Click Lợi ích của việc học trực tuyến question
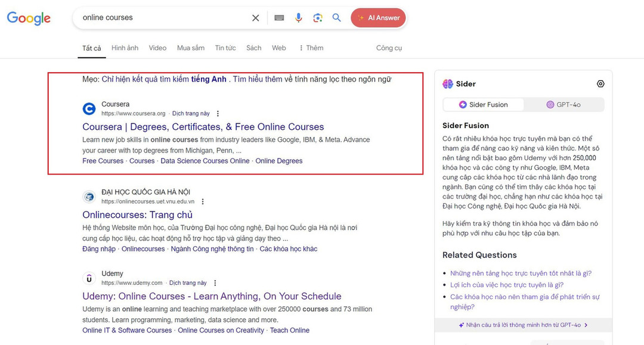 click(x=507, y=285)
